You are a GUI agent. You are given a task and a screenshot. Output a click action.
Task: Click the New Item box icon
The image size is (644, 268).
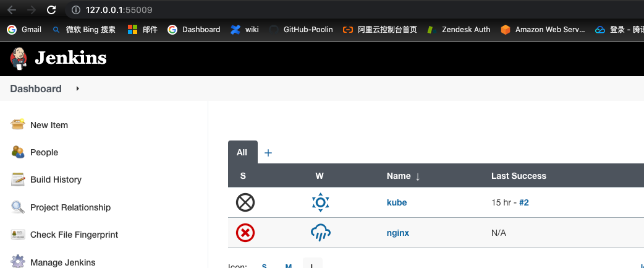coord(18,124)
